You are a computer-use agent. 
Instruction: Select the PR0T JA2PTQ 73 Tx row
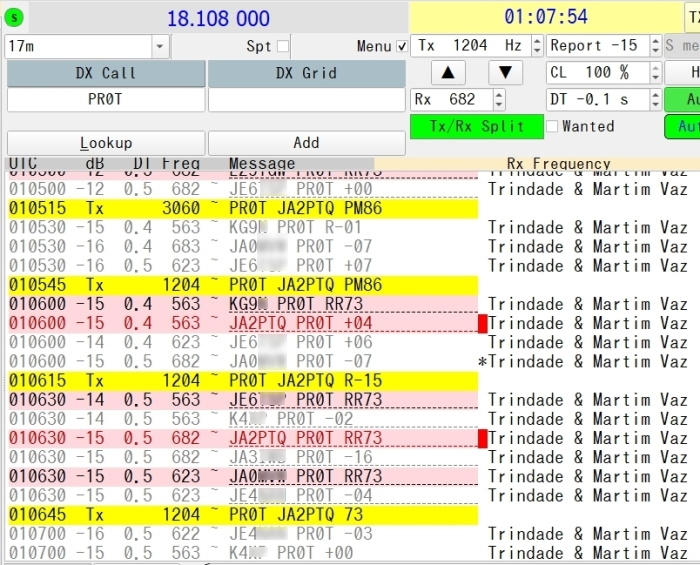pyautogui.click(x=243, y=515)
